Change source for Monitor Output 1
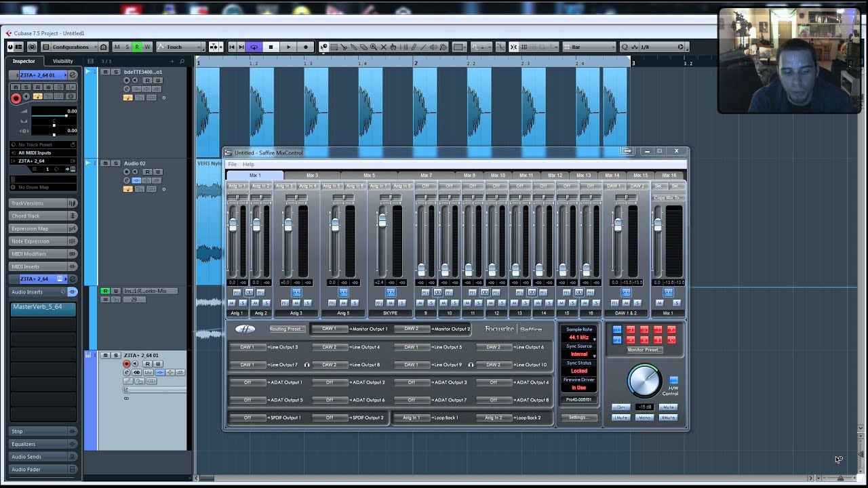 click(x=329, y=329)
